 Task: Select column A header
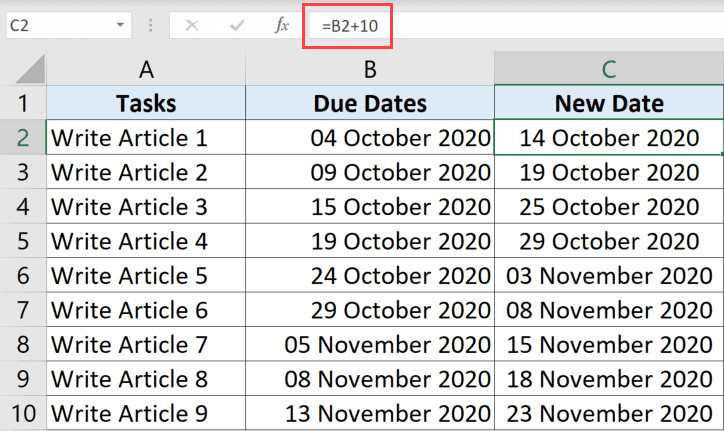[x=146, y=69]
